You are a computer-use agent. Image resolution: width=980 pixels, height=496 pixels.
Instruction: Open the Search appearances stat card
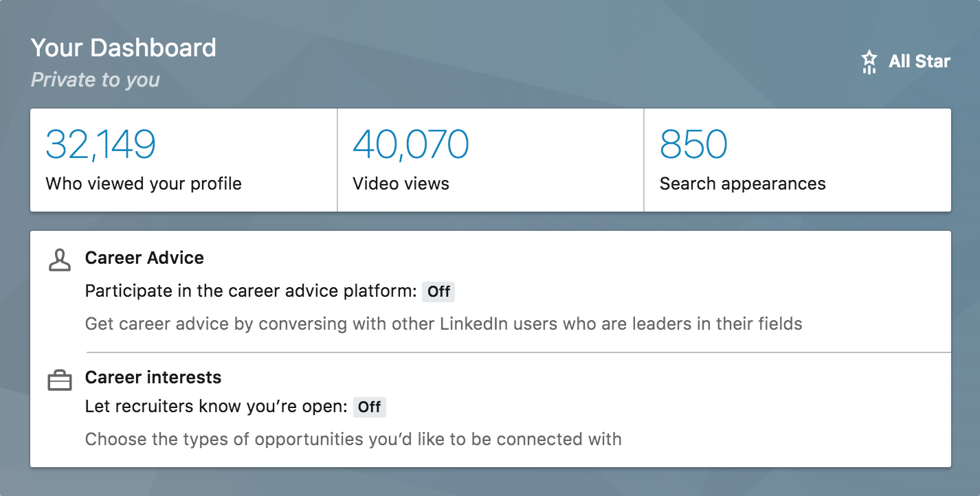click(x=798, y=160)
